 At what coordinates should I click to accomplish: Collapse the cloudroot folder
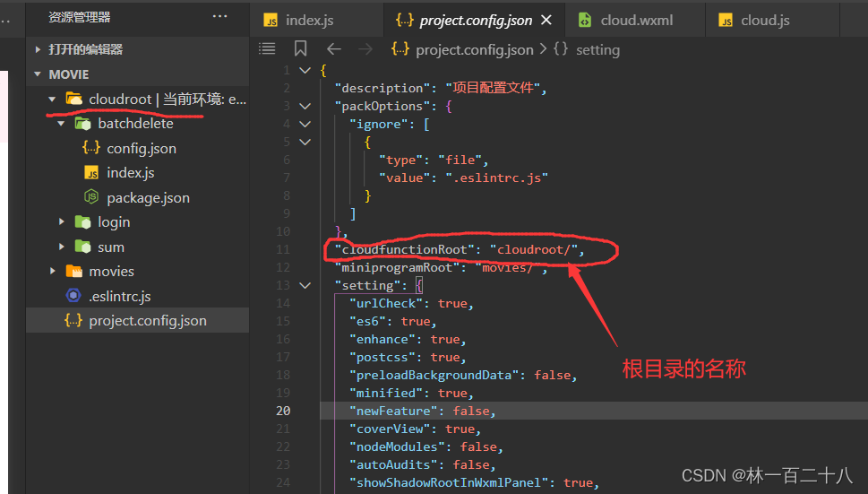click(52, 100)
